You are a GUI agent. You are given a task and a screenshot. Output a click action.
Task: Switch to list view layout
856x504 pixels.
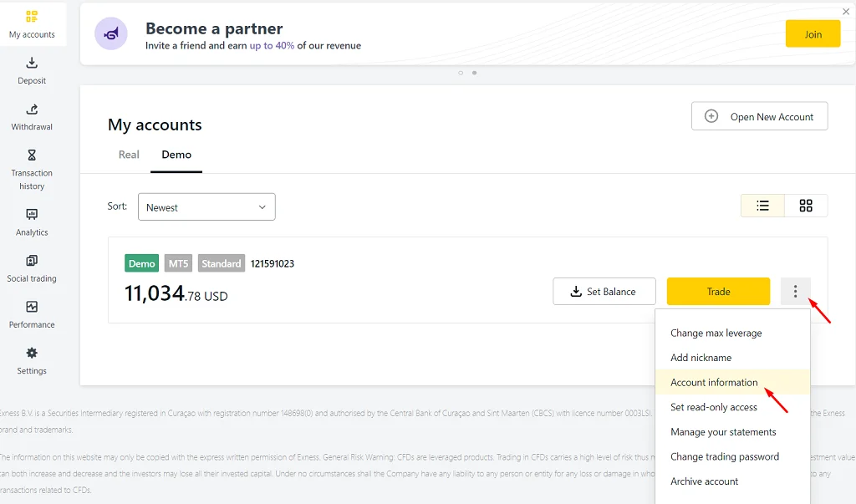pos(762,206)
